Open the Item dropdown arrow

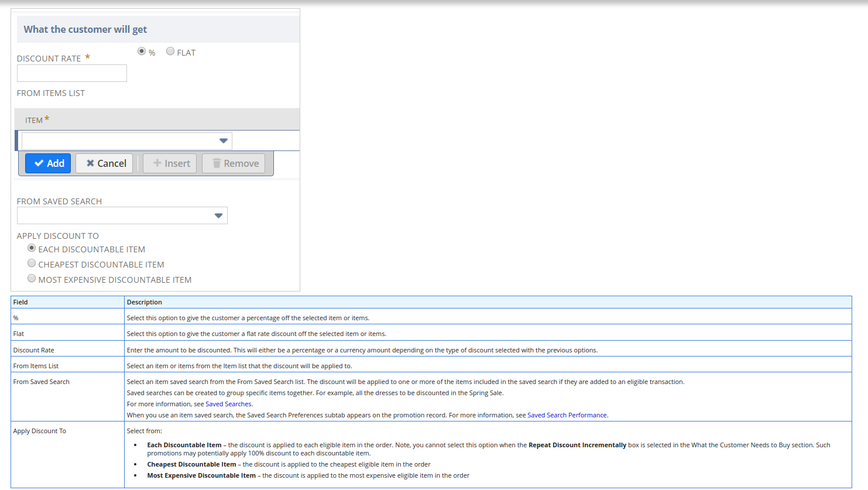[x=223, y=141]
